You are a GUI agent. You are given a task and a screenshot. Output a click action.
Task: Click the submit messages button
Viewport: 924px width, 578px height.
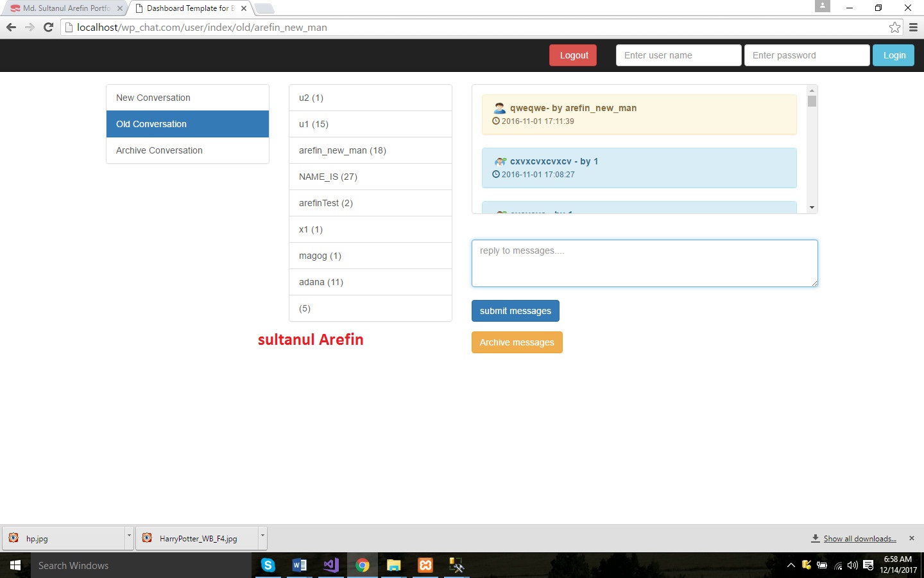515,311
